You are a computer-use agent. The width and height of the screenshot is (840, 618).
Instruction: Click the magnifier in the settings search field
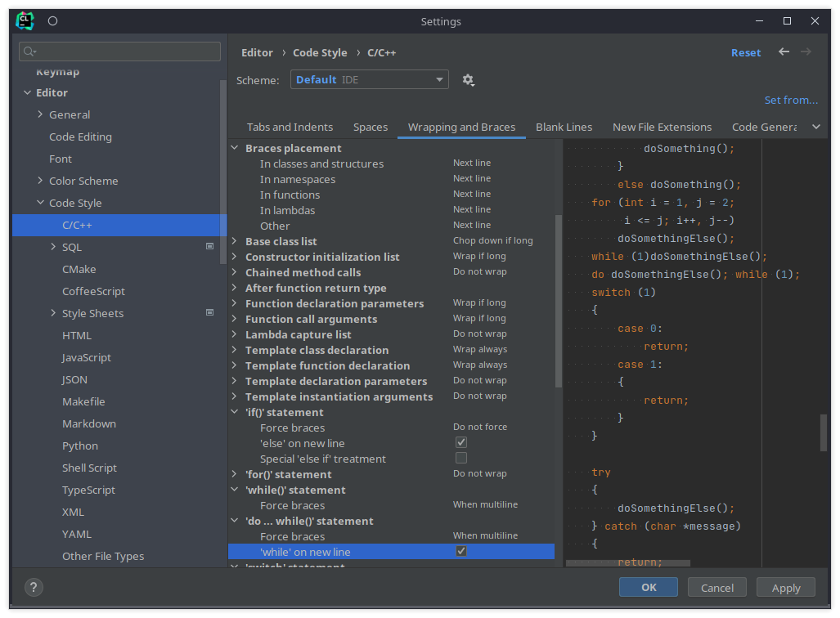[x=28, y=51]
